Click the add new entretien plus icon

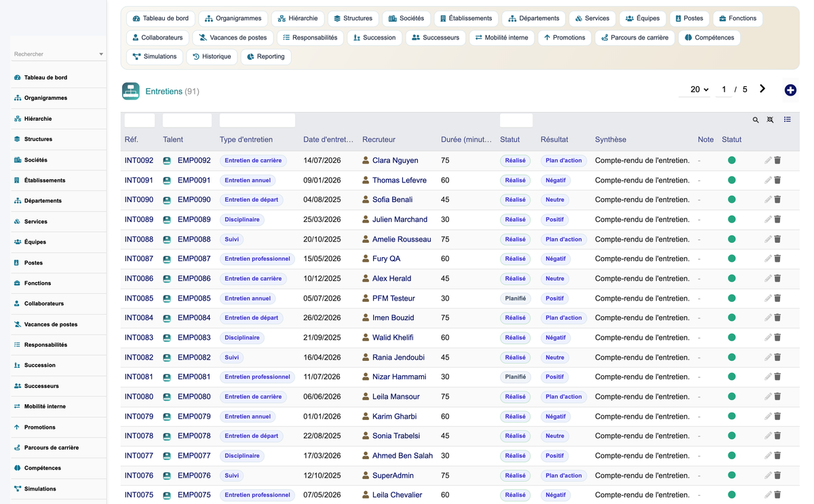790,90
